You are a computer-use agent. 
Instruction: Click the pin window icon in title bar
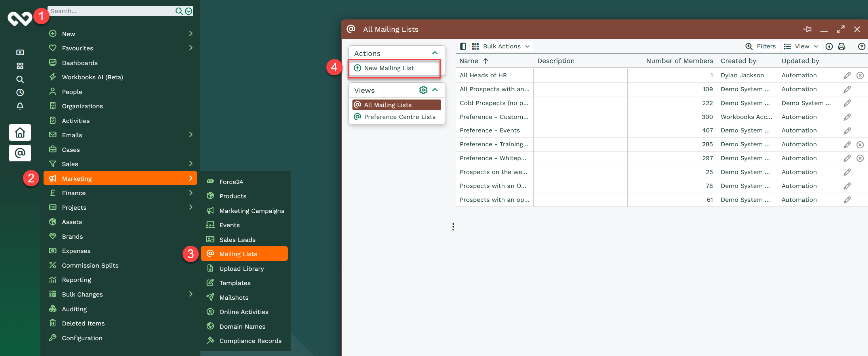pyautogui.click(x=807, y=29)
